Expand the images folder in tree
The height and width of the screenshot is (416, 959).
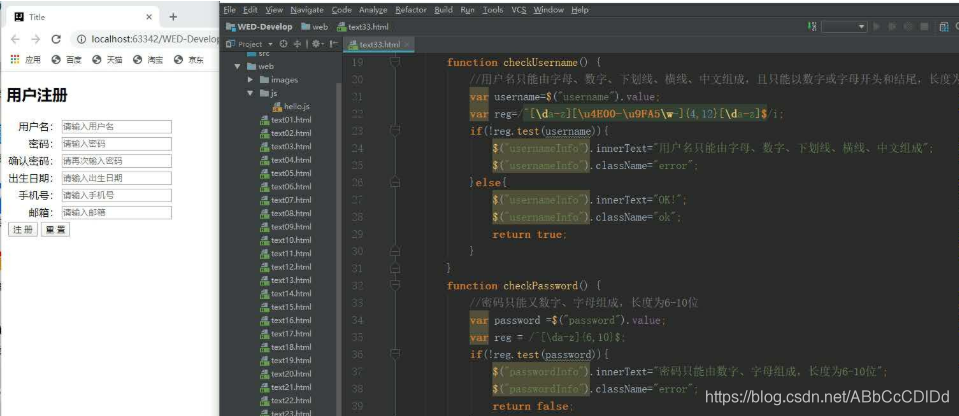click(x=251, y=80)
